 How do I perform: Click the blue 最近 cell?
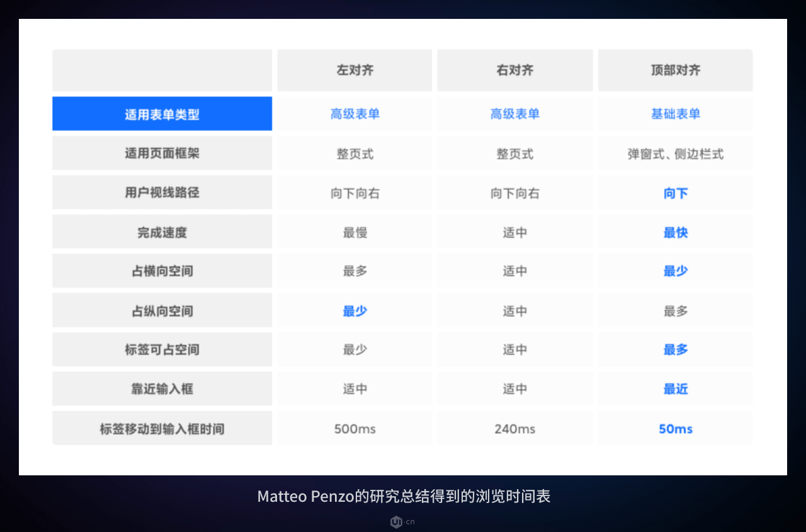pos(676,389)
